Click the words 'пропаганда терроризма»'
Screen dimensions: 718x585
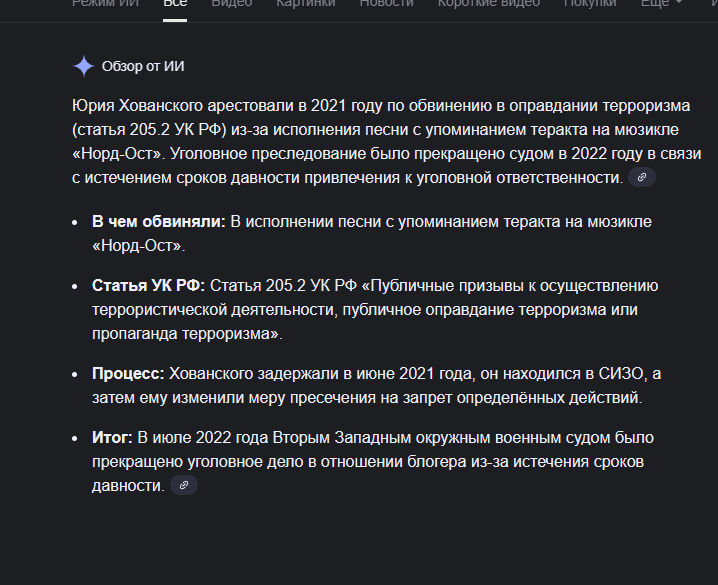185,334
